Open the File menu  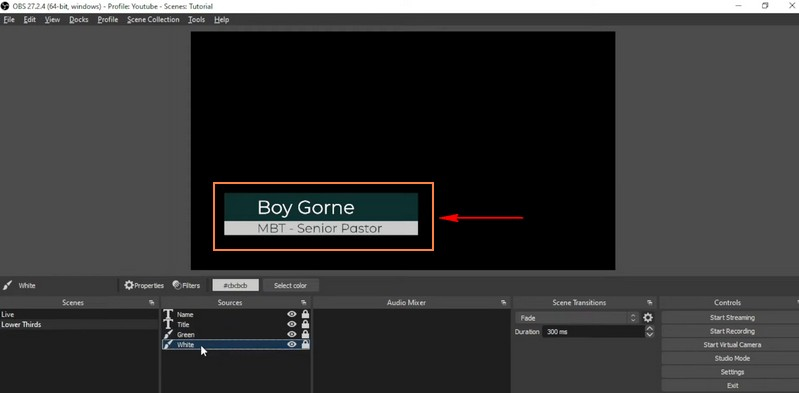9,20
